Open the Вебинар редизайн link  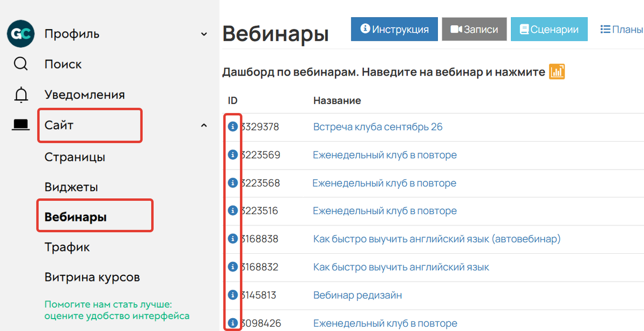pos(357,295)
